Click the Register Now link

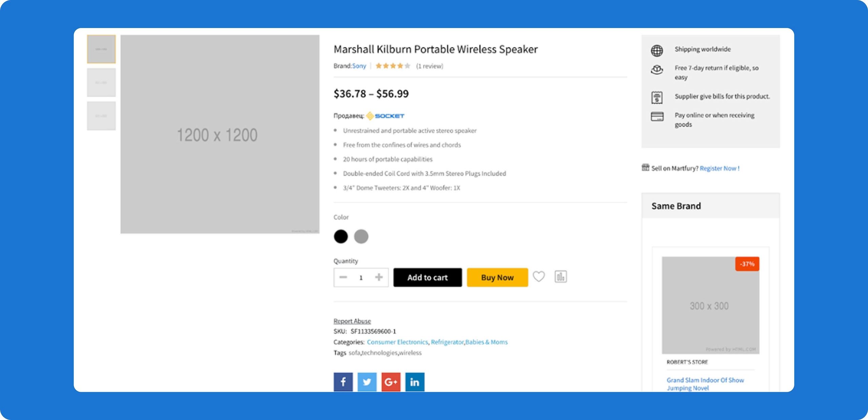tap(719, 168)
